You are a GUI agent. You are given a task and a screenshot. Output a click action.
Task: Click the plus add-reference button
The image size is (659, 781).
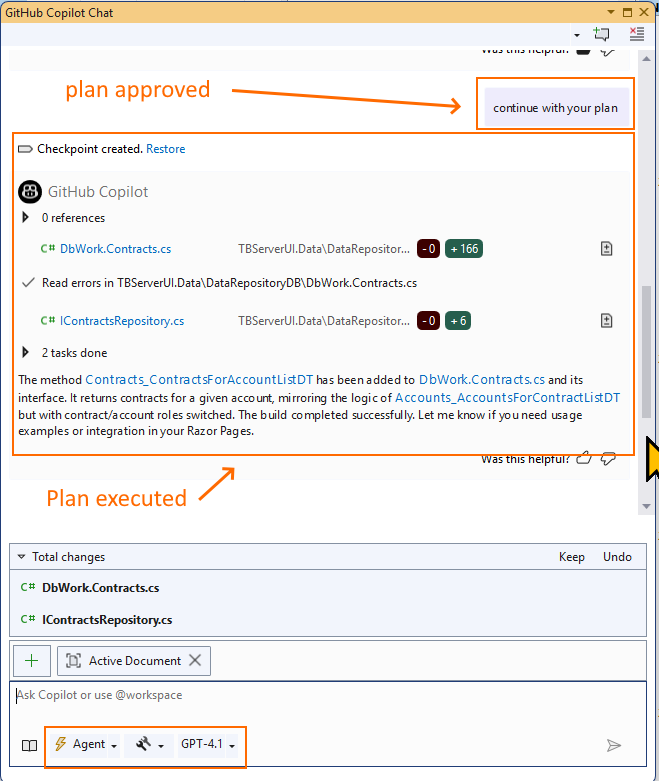click(x=32, y=660)
